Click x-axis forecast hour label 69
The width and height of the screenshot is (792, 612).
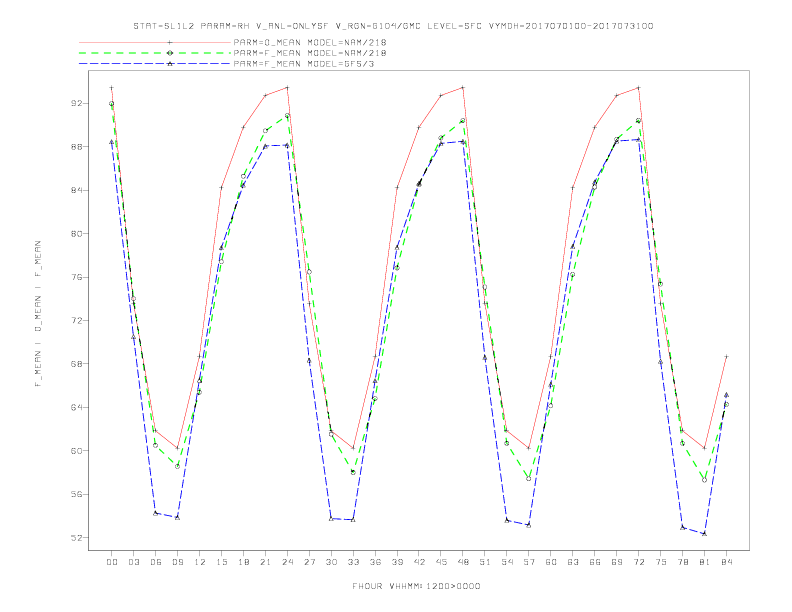click(617, 562)
